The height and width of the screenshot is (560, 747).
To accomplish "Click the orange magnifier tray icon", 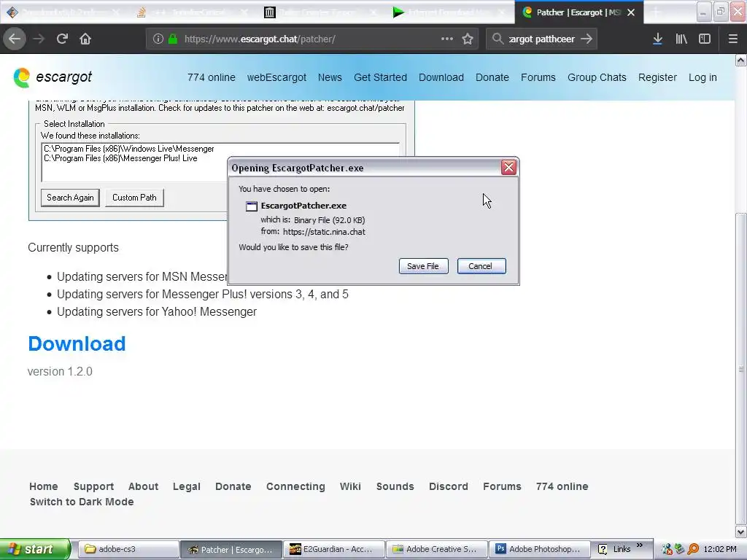I will (693, 550).
